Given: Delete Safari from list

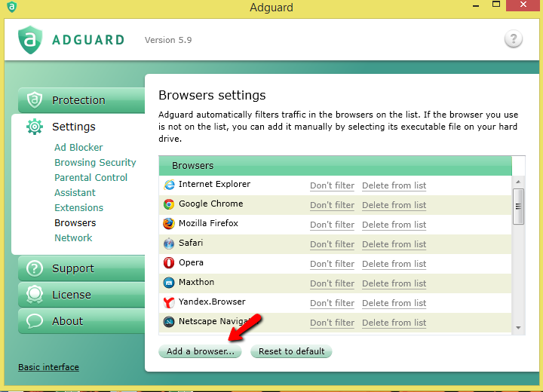Looking at the screenshot, I should coord(394,244).
